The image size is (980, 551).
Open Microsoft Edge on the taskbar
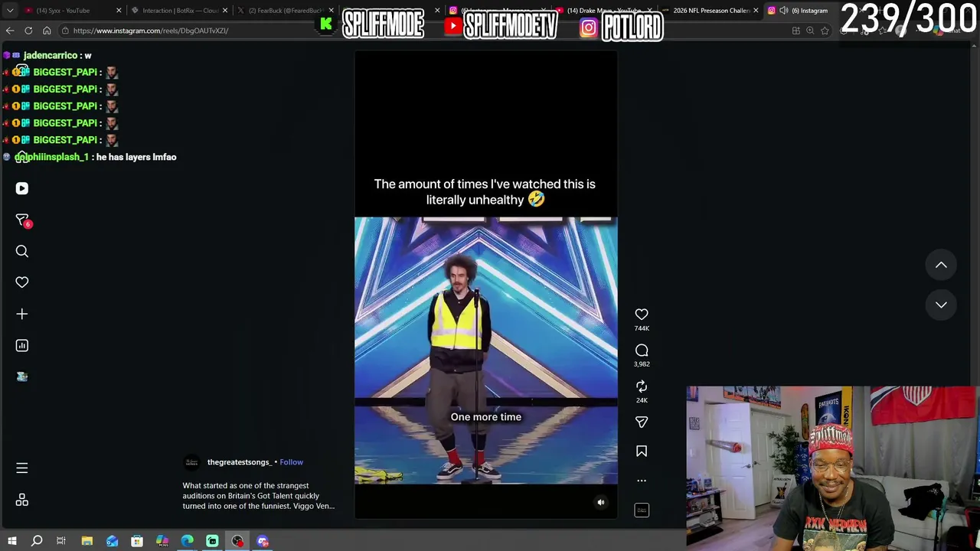pos(187,542)
